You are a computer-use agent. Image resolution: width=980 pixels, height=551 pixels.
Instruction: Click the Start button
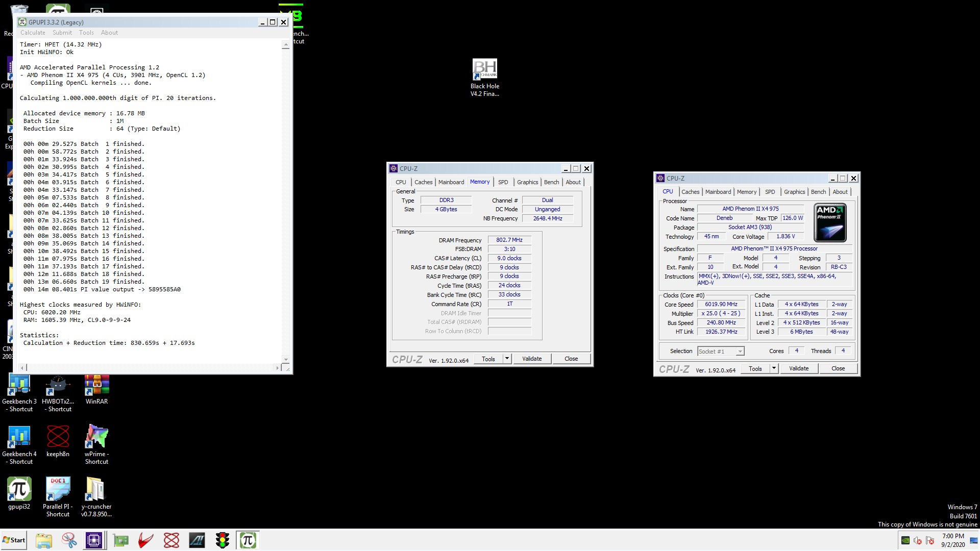pos(14,540)
